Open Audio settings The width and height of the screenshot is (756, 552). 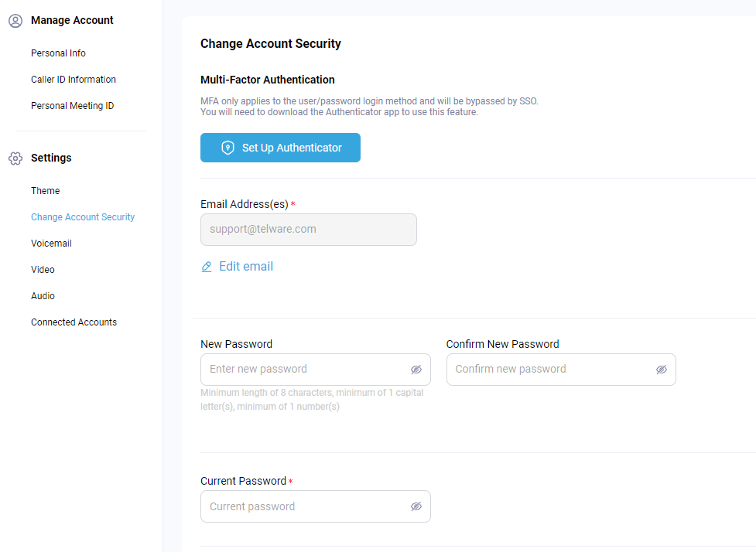[43, 296]
